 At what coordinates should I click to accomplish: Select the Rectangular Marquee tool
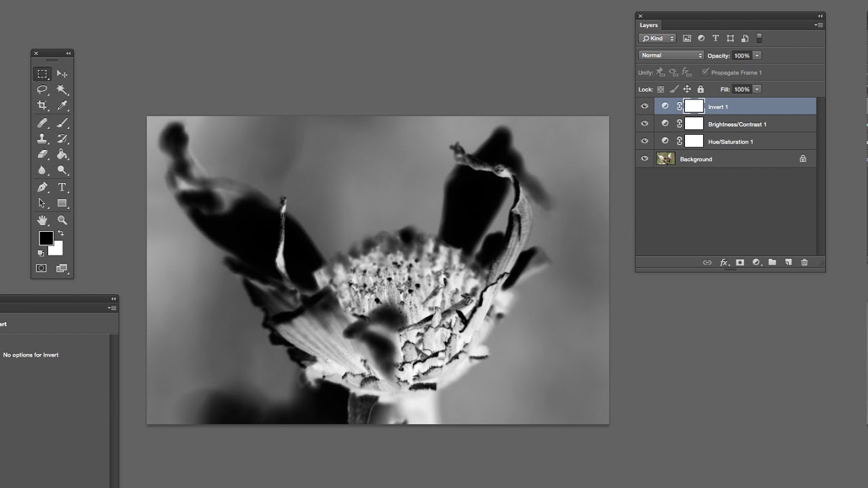(x=42, y=74)
